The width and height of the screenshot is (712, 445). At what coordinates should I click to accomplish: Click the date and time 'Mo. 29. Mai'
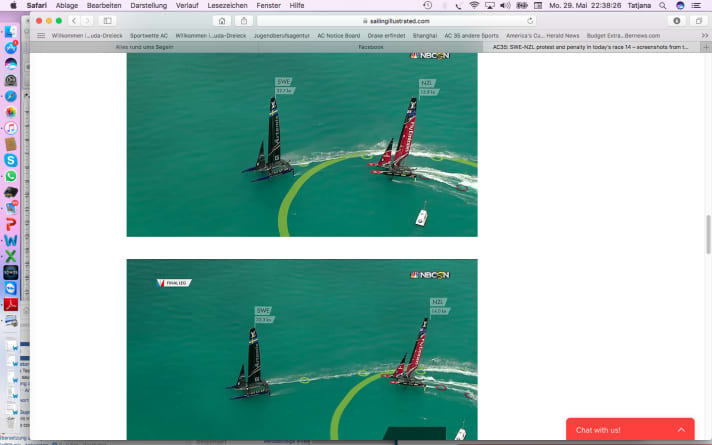pyautogui.click(x=585, y=5)
